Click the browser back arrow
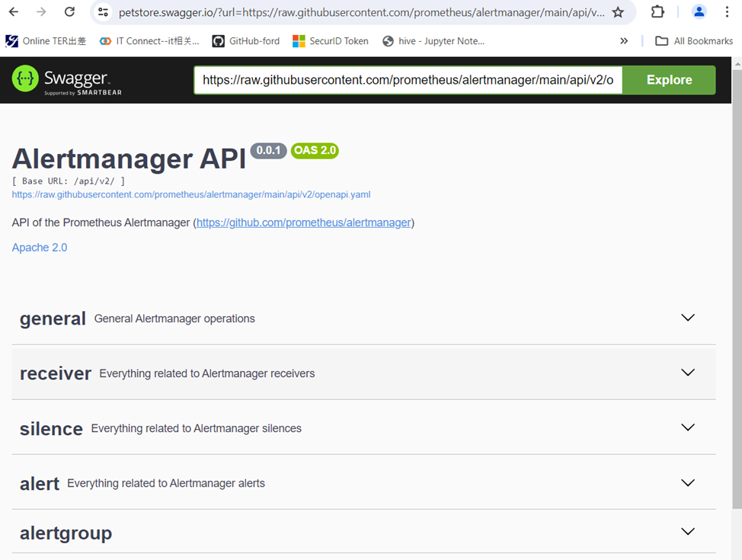This screenshot has width=742, height=560. click(x=14, y=12)
